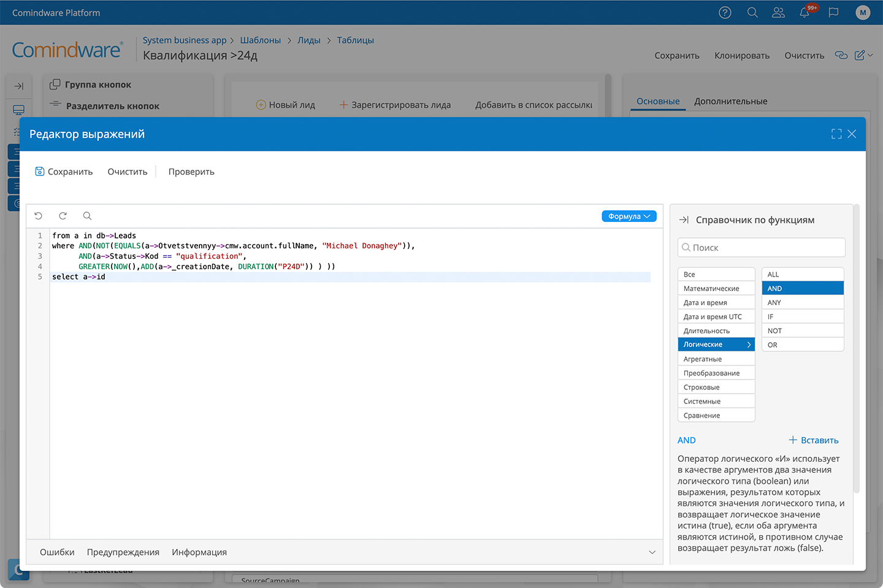The image size is (883, 588).
Task: Click Таблицы breadcrumb
Action: point(355,40)
